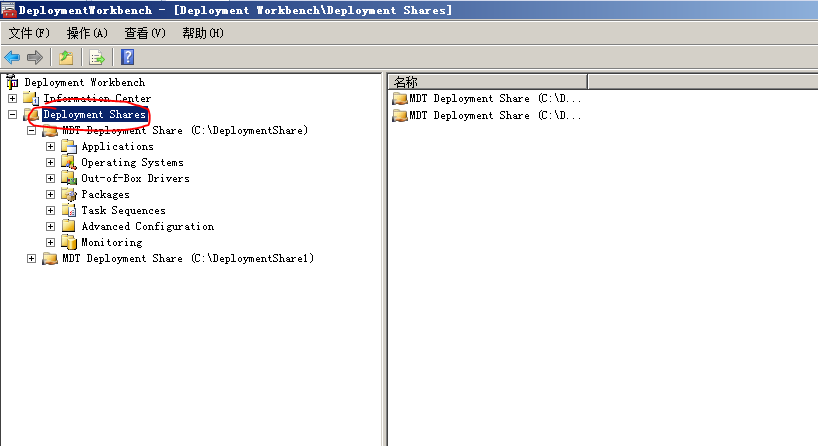
Task: Select the Out-of-Box Drivers tree label
Action: (135, 178)
